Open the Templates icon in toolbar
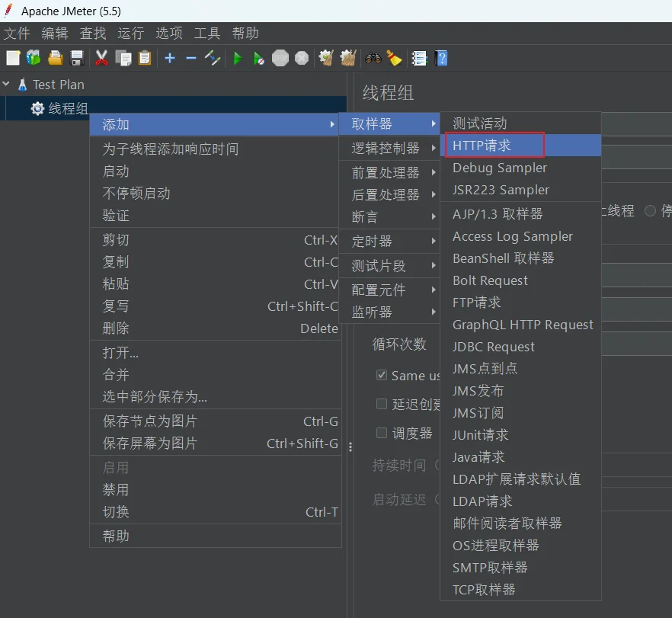Screen dimensions: 672x618 (34, 58)
